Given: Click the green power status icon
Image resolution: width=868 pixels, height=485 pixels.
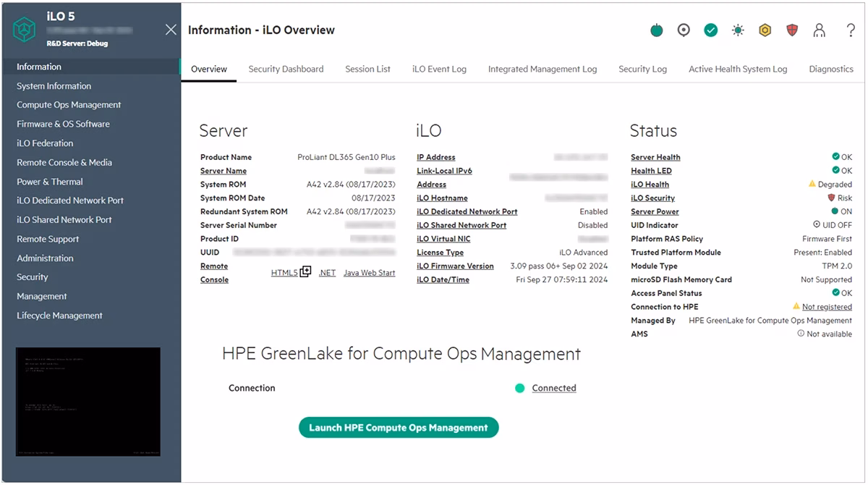Looking at the screenshot, I should pos(656,30).
